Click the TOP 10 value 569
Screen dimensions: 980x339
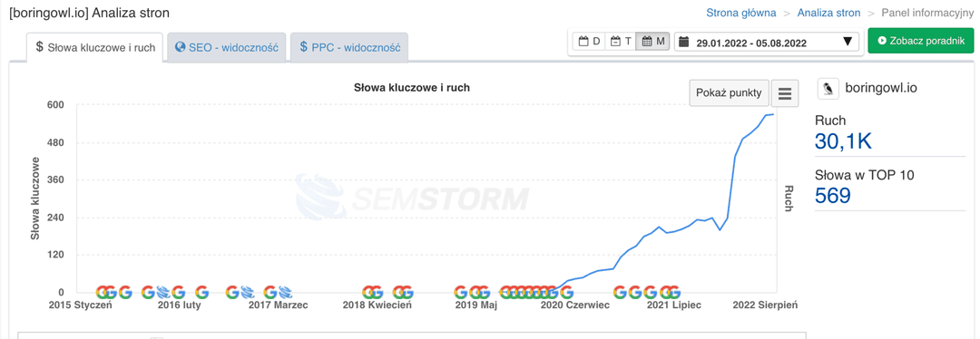(x=832, y=196)
